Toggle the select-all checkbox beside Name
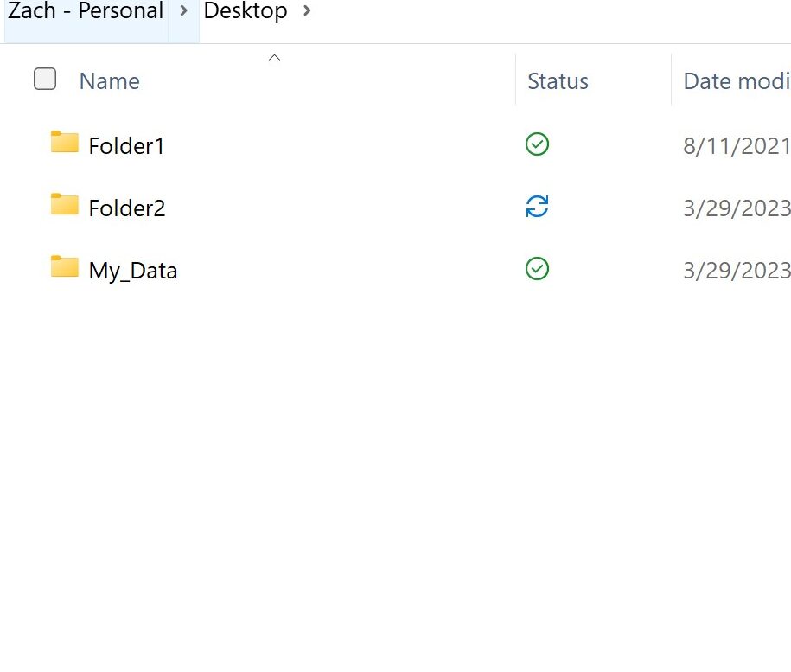 [45, 80]
